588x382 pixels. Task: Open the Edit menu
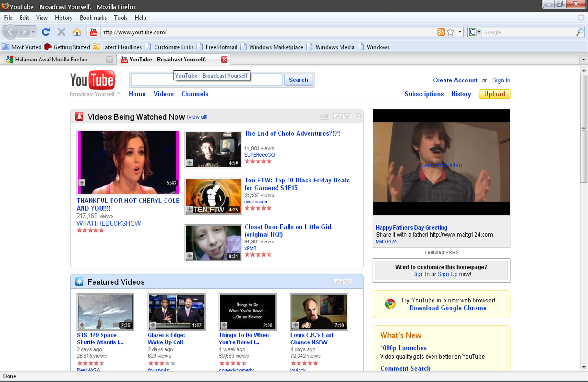click(24, 18)
